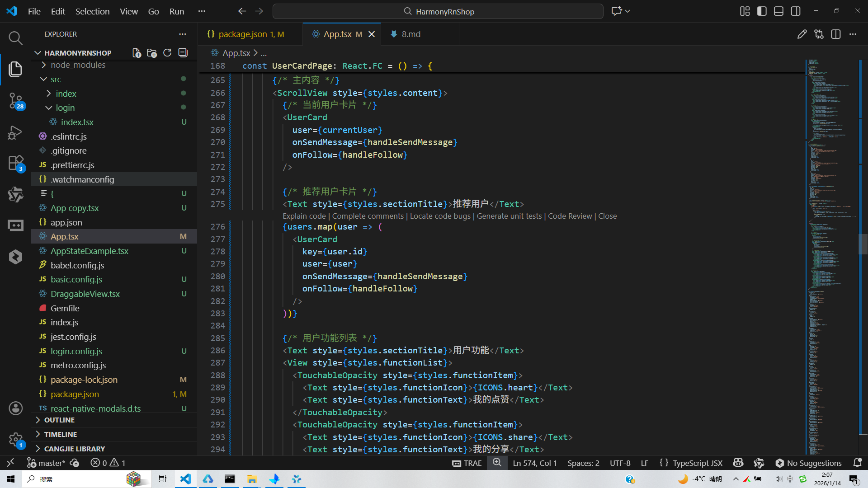Open the Manage settings gear
The image size is (868, 488).
point(15,439)
